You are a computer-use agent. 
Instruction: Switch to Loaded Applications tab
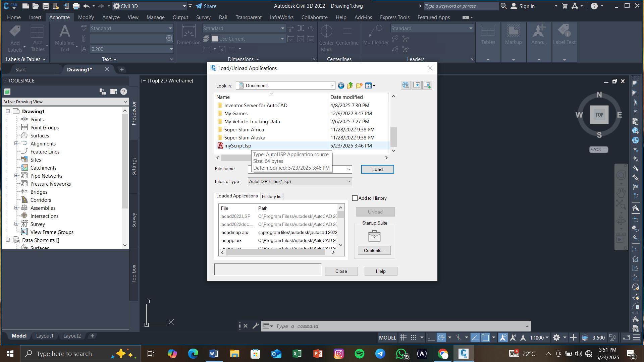(237, 196)
